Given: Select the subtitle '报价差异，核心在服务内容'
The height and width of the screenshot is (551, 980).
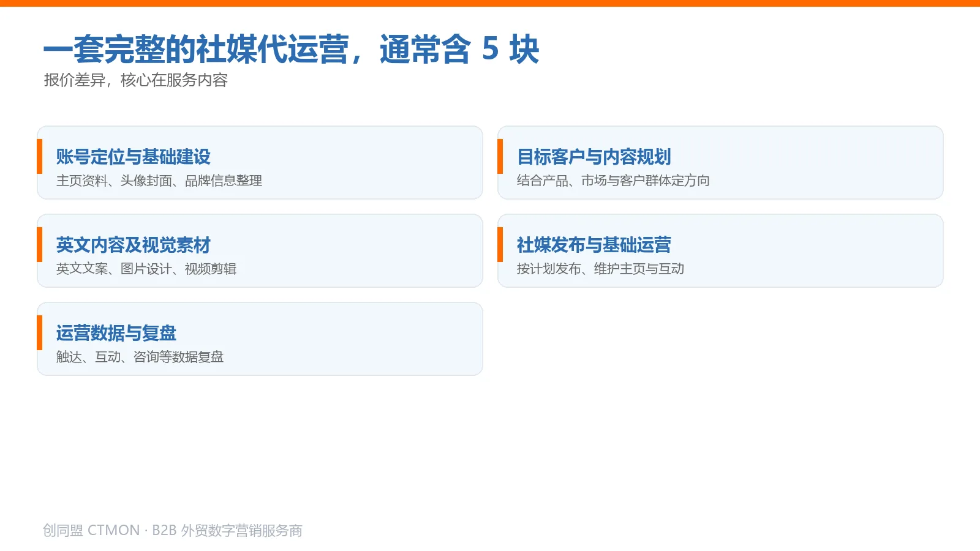Looking at the screenshot, I should (136, 80).
